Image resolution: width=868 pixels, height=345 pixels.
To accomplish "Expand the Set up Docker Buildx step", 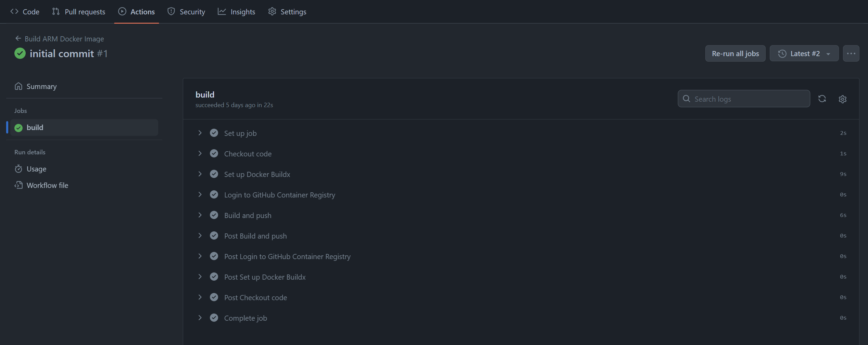I will [200, 174].
